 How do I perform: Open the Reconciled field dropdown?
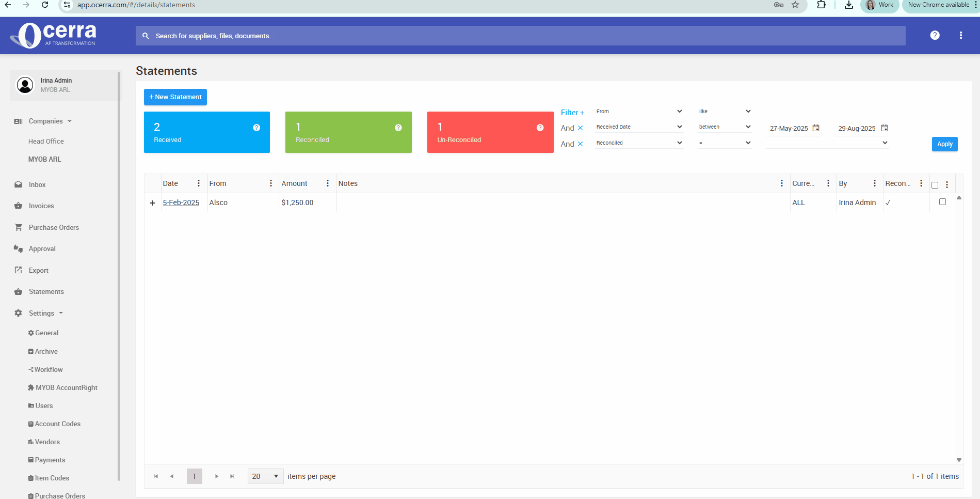click(639, 143)
